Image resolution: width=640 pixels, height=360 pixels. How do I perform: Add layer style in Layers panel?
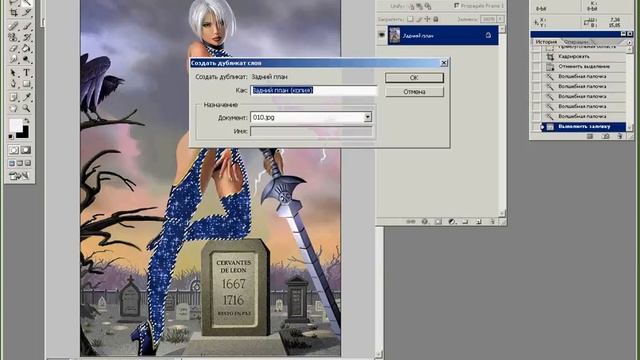(424, 222)
